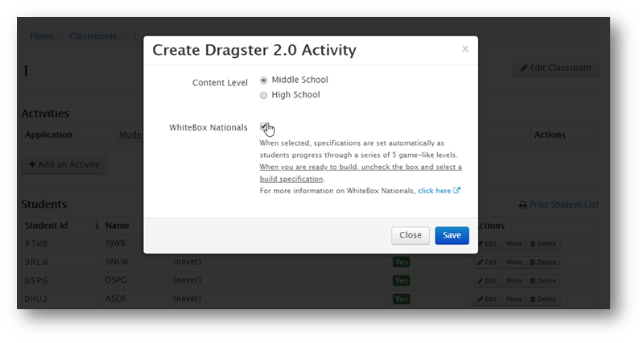644x343 pixels.
Task: Click the Student Id info icon
Action: [x=97, y=225]
